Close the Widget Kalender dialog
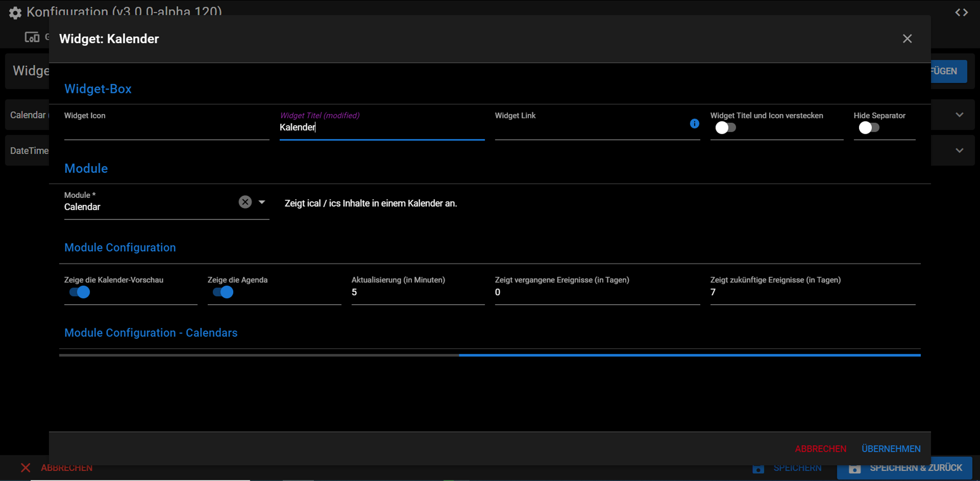Viewport: 980px width, 481px height. click(907, 39)
